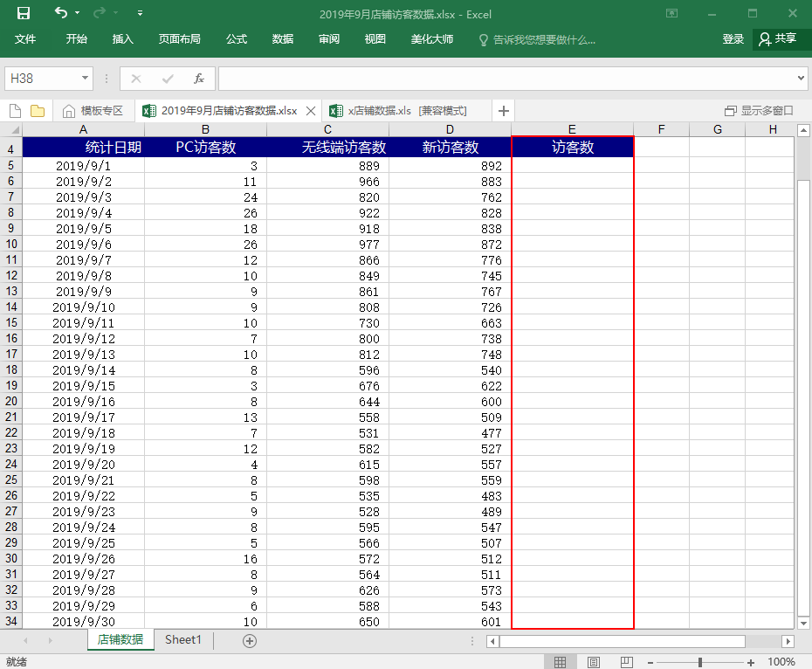Image resolution: width=812 pixels, height=669 pixels.
Task: Expand the Name Box dropdown
Action: coord(86,79)
